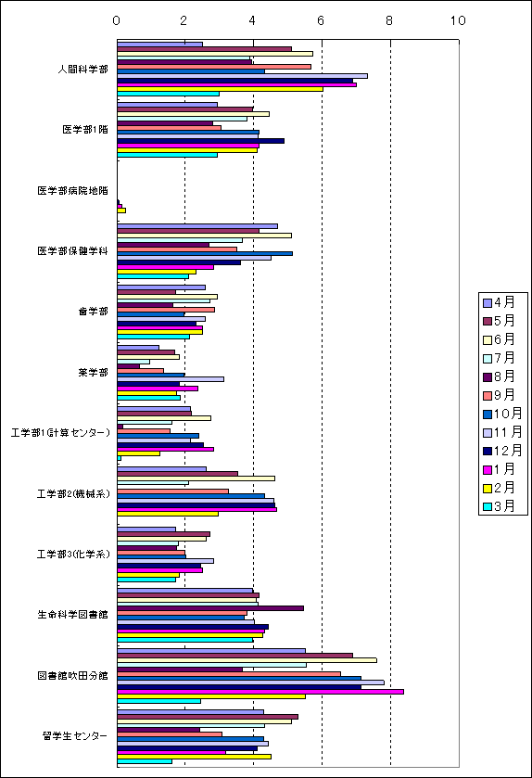Click the 8月 dark purple bar in 生命科学図書館
Image resolution: width=532 pixels, height=778 pixels.
[x=210, y=608]
